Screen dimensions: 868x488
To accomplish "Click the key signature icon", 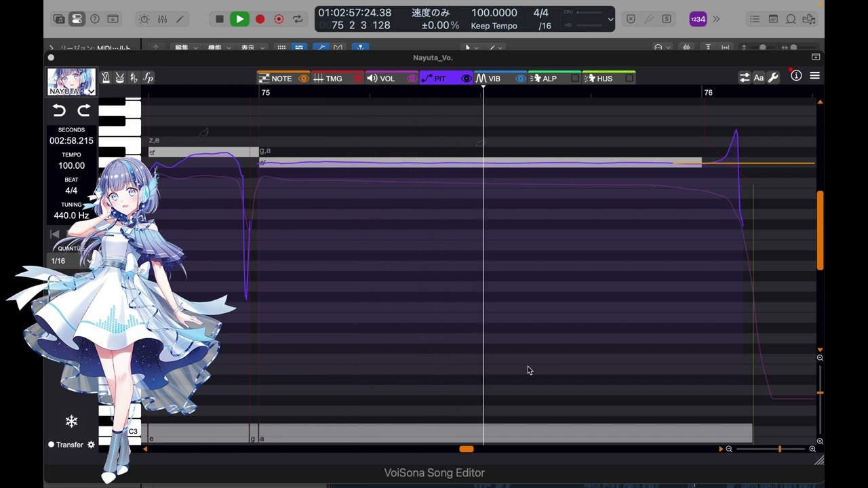I will coord(134,78).
